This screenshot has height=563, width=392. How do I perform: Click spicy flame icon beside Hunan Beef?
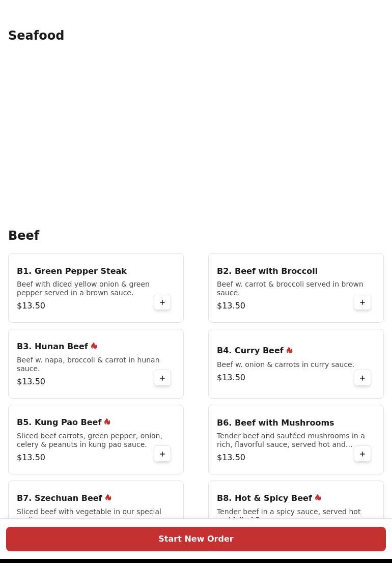(x=94, y=346)
